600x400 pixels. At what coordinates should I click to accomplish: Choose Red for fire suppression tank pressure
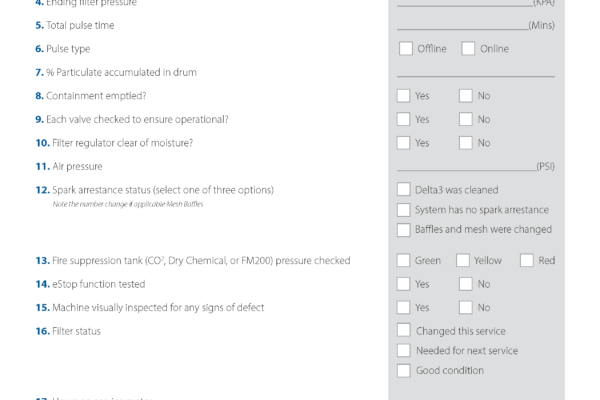pyautogui.click(x=527, y=260)
